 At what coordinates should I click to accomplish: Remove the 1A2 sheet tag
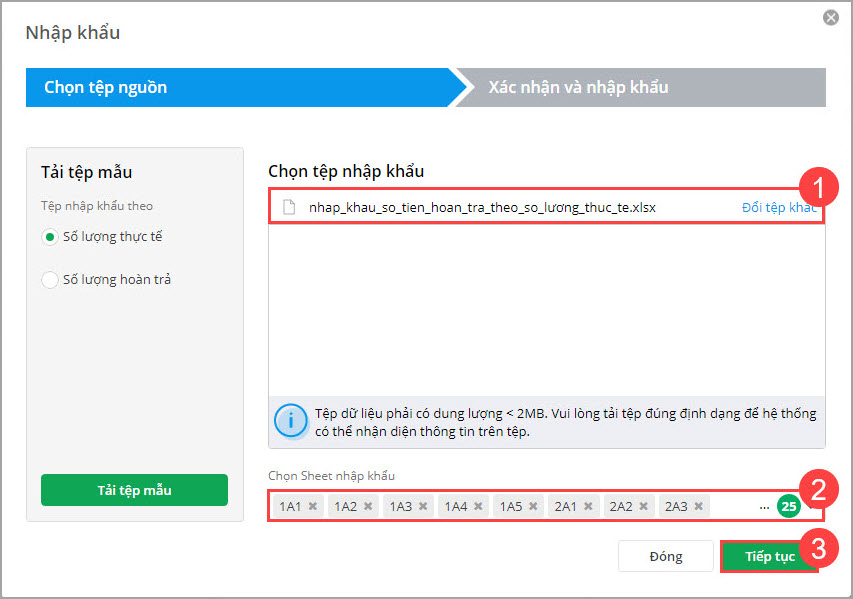pyautogui.click(x=368, y=507)
